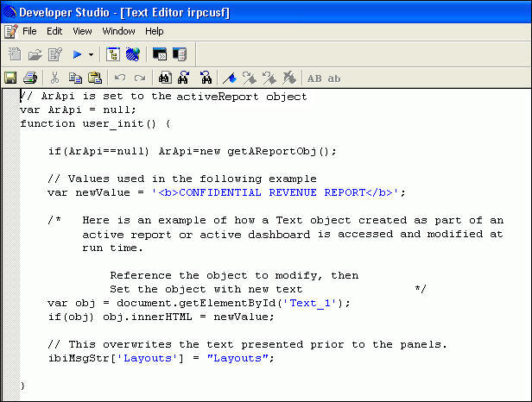
Task: Click the blue toggle bookmark flag icon
Action: tap(229, 78)
